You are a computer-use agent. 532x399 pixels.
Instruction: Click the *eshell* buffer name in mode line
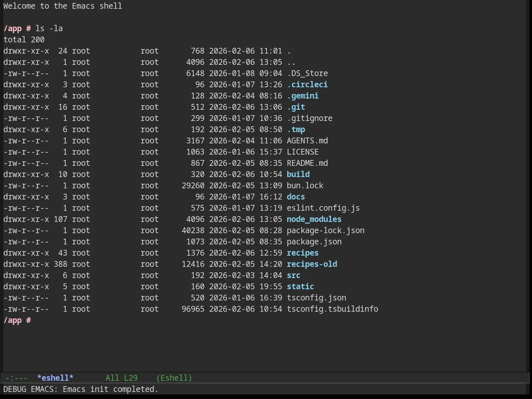[x=55, y=378]
